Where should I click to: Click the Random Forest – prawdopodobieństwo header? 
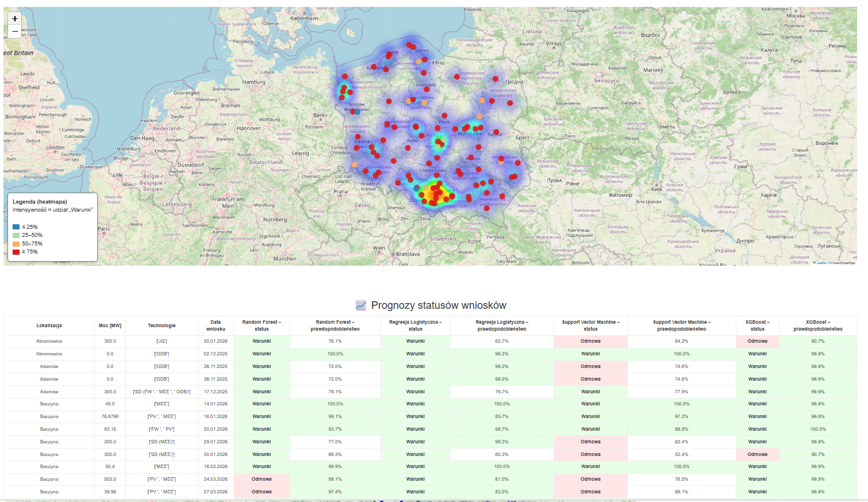coord(335,325)
